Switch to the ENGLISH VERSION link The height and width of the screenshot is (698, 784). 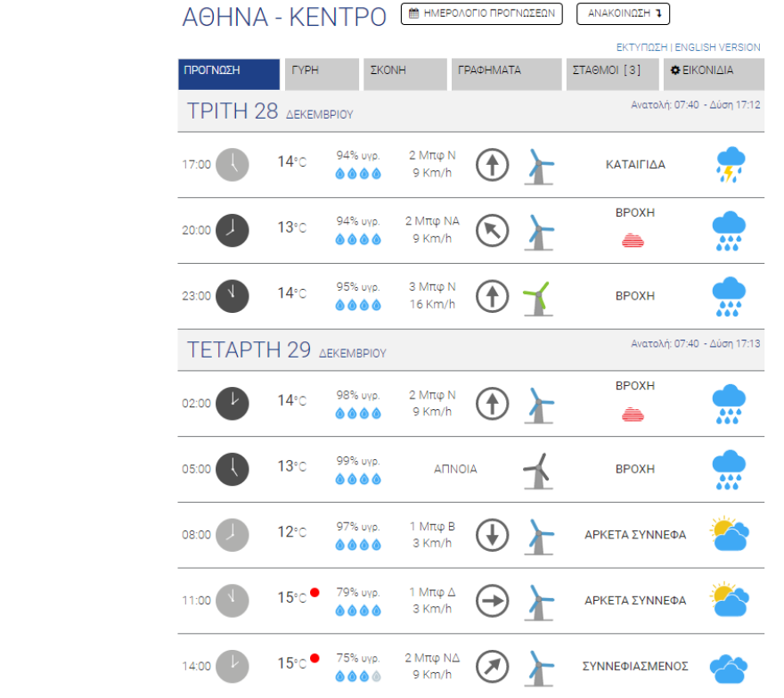tap(718, 47)
